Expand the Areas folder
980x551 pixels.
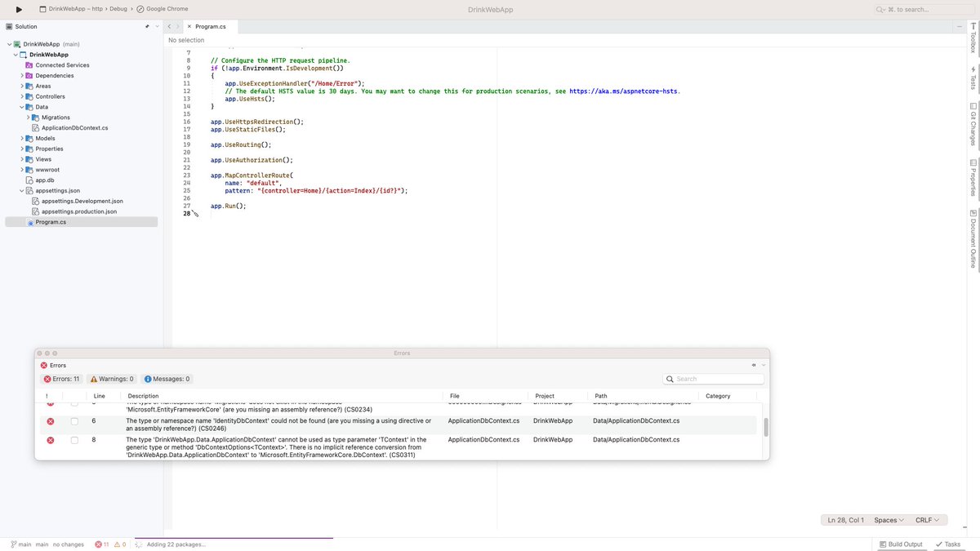point(22,86)
